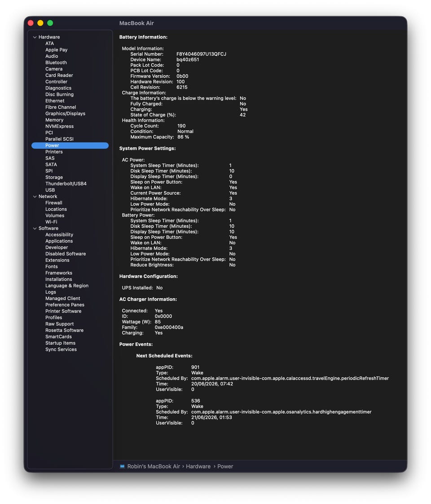Click Hardware in the path bar

coord(198,466)
